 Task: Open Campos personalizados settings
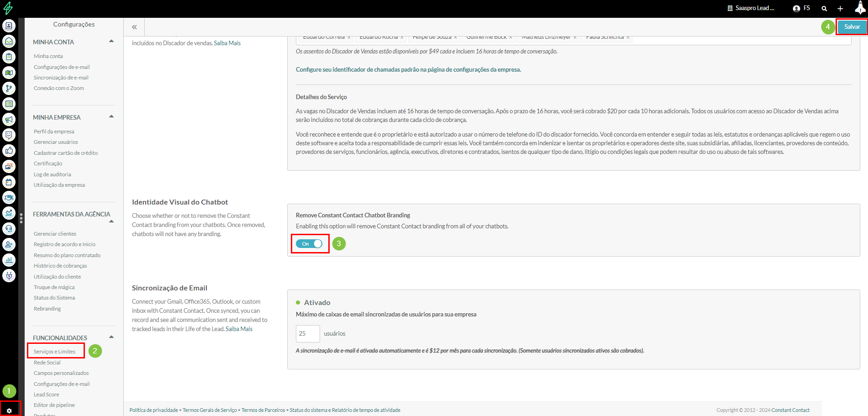point(61,373)
